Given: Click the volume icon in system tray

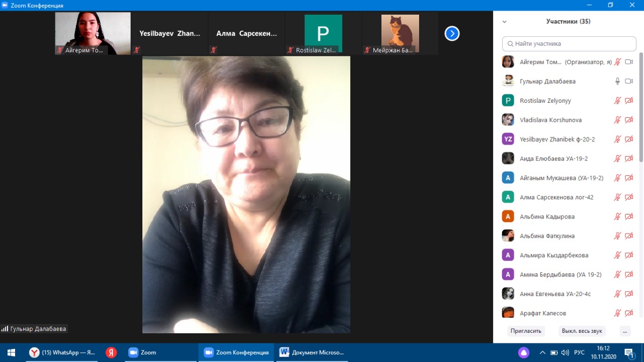Looking at the screenshot, I should (x=565, y=352).
